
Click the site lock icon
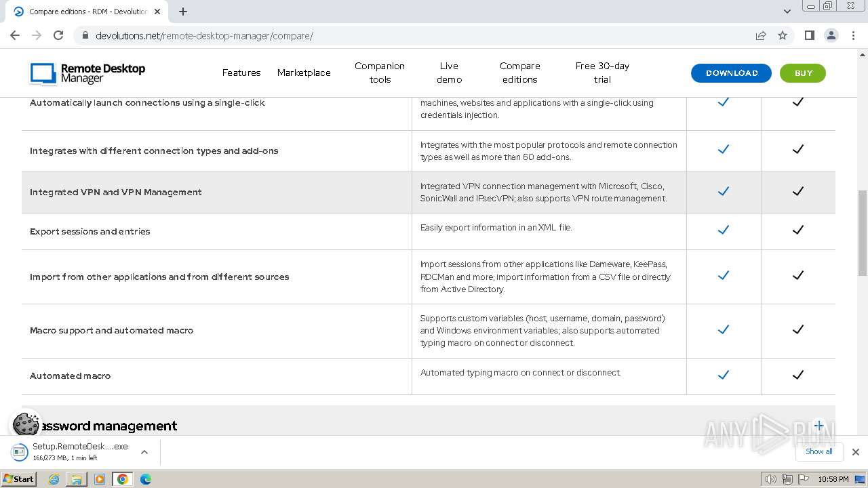click(x=85, y=35)
